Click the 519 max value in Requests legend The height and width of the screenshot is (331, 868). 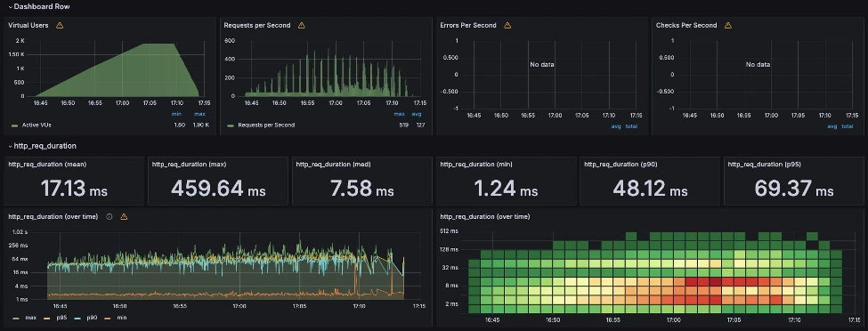point(403,125)
